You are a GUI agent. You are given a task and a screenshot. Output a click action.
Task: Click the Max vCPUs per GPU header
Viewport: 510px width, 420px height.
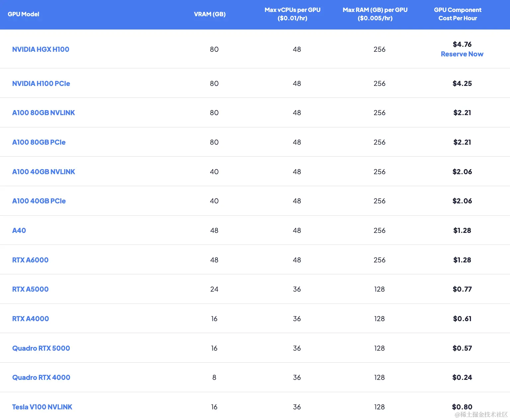[x=293, y=14]
